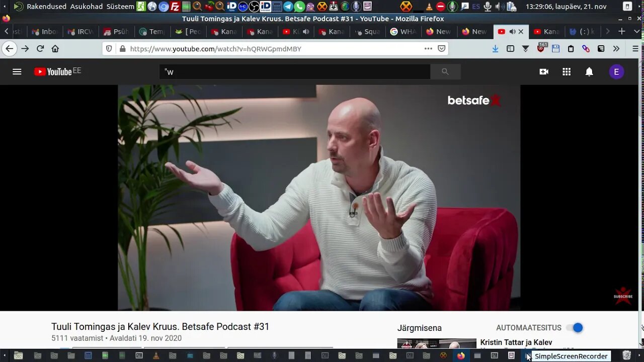Launch FileZilla from the top panel

pyautogui.click(x=175, y=7)
